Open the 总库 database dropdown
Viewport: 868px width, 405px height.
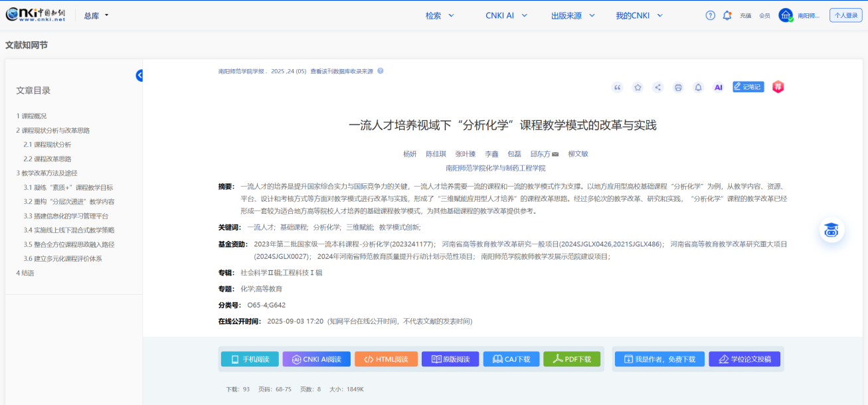(96, 15)
